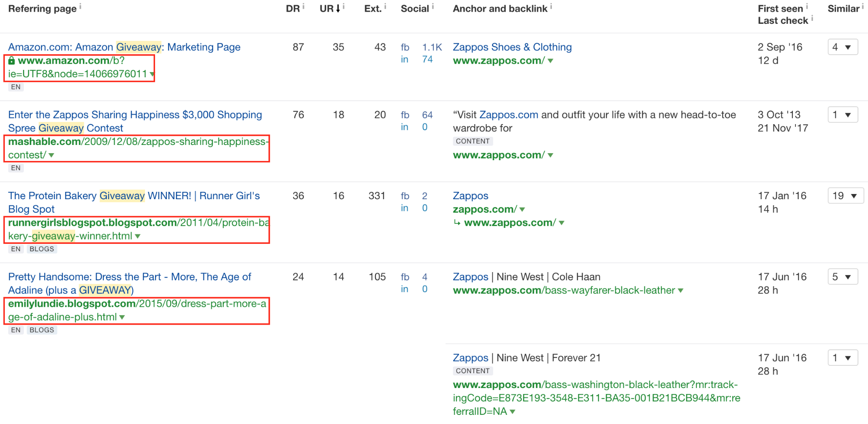
Task: Click Zappos anchor in Forever 21 row
Action: click(470, 358)
